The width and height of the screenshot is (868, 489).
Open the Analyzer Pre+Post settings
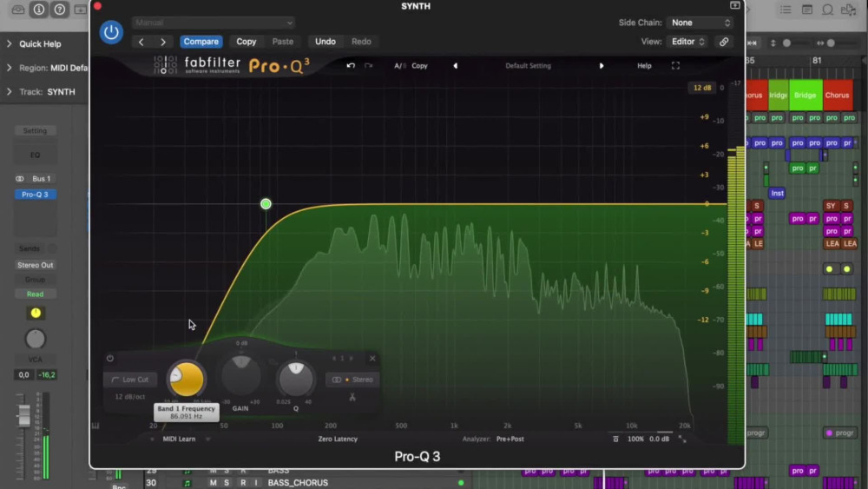click(x=510, y=439)
